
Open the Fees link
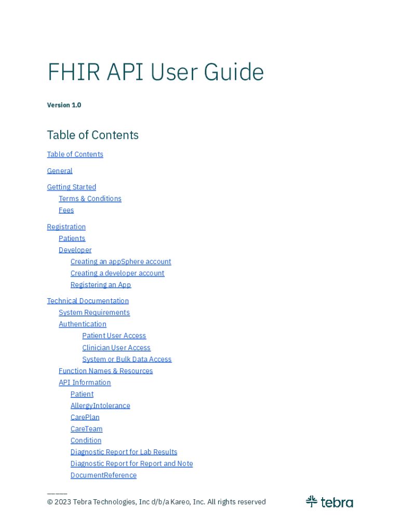(x=66, y=210)
